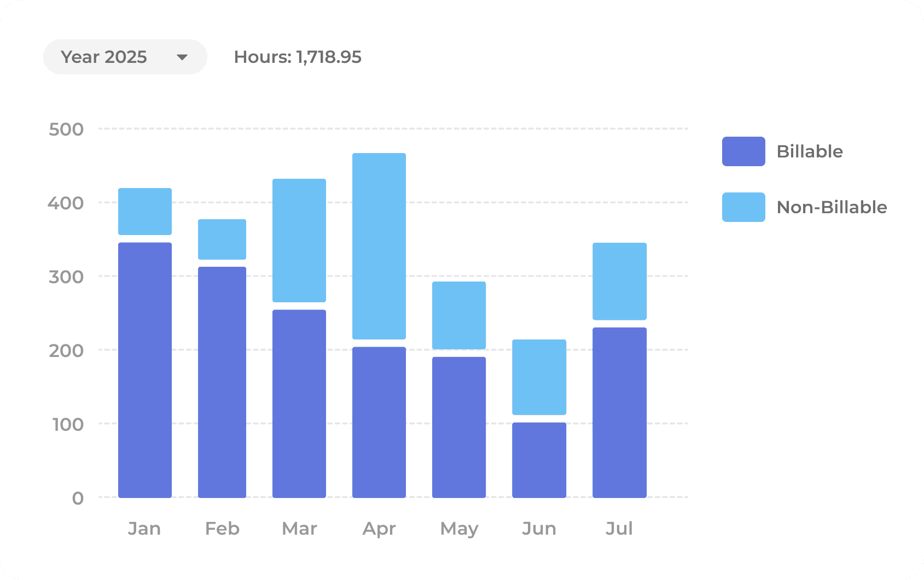
Task: Select the Non-Billable legend color square
Action: (x=743, y=207)
